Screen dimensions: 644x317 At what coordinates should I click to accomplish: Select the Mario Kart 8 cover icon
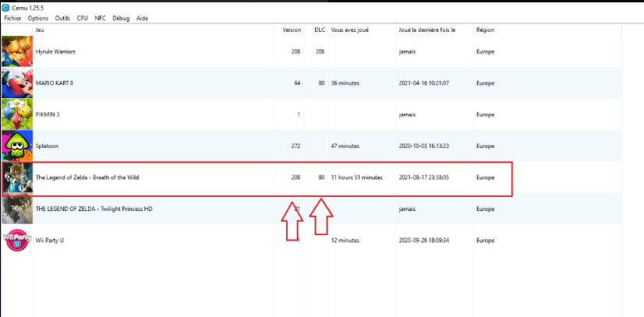16,83
